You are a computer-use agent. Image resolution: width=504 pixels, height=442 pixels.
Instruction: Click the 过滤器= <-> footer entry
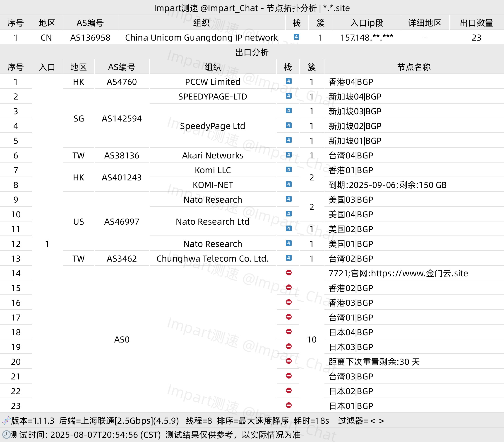(361, 421)
